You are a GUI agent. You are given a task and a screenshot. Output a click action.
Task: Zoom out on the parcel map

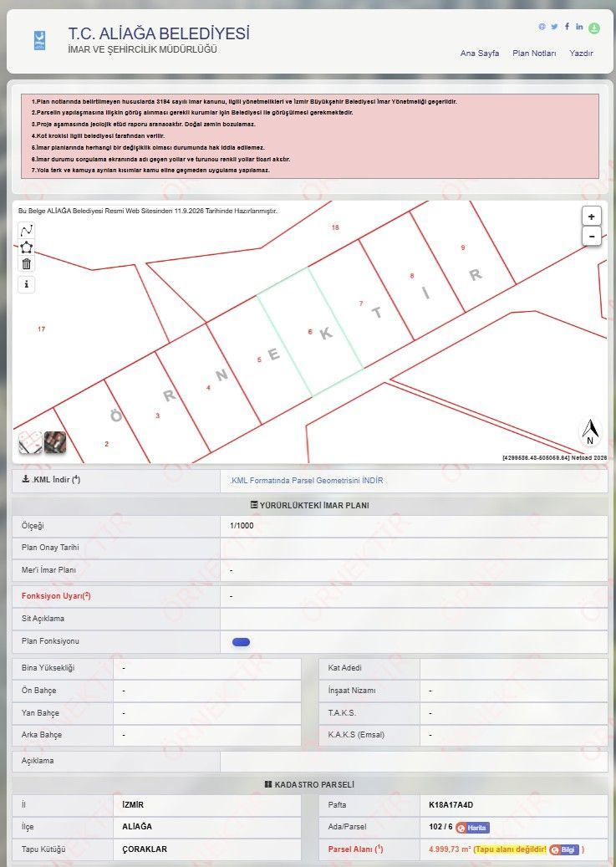[591, 236]
